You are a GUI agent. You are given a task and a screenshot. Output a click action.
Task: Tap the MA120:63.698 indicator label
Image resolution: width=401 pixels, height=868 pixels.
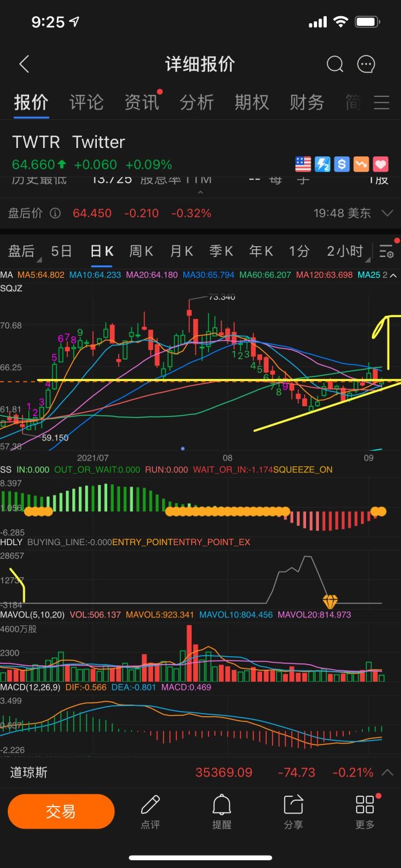click(324, 275)
